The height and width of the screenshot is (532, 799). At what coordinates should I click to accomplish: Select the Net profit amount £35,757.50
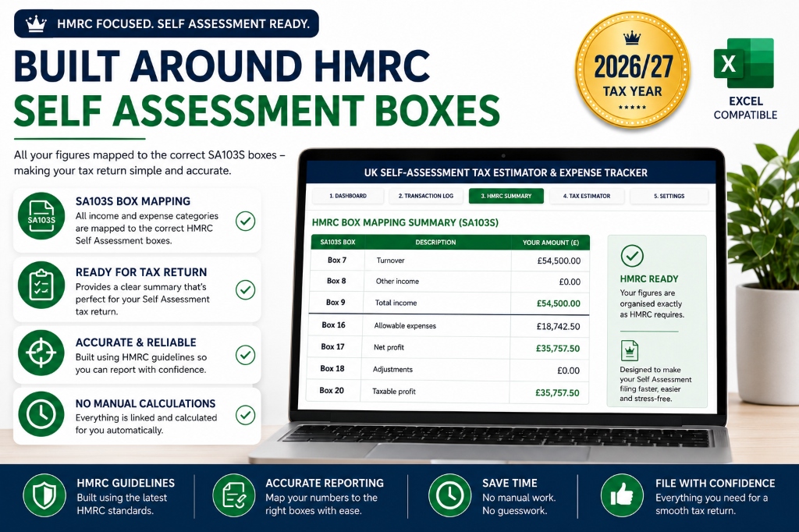click(x=558, y=349)
